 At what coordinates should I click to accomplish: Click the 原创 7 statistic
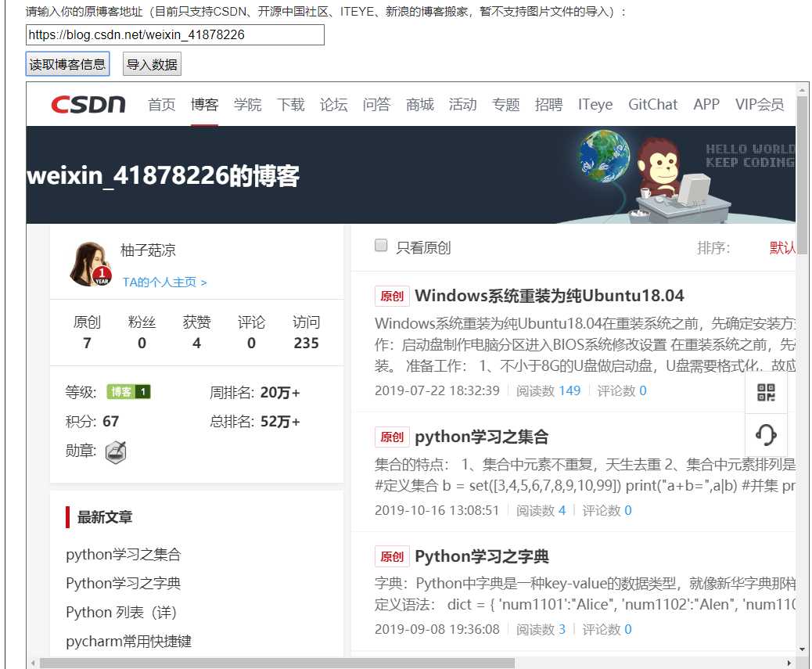[87, 333]
